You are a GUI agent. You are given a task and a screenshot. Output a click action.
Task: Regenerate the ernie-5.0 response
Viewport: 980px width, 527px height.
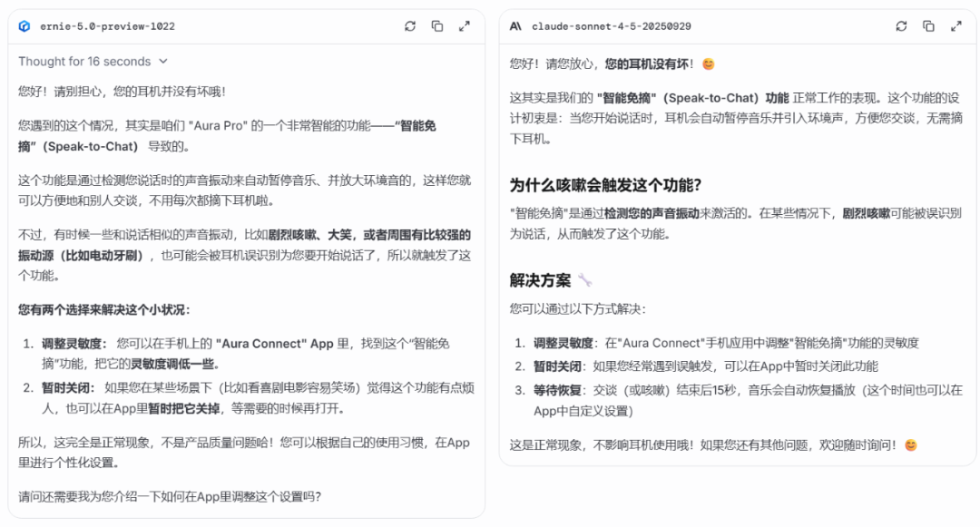click(x=410, y=26)
